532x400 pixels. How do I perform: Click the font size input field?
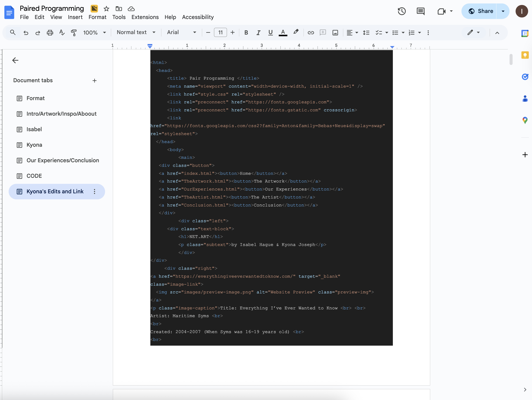(x=220, y=33)
